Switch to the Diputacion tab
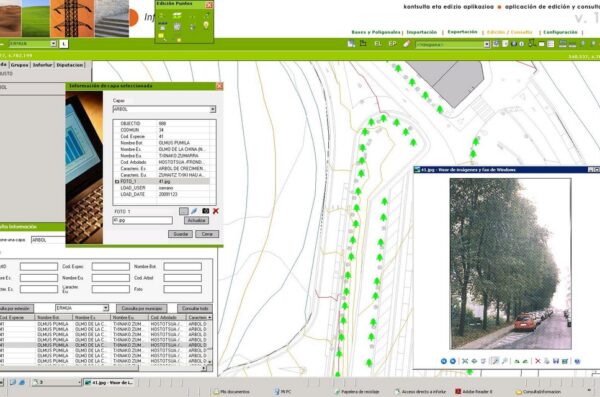This screenshot has width=600, height=397. click(70, 65)
